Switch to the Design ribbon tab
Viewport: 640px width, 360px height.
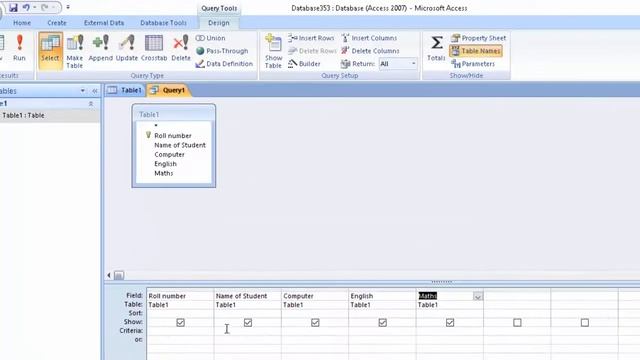coord(219,23)
